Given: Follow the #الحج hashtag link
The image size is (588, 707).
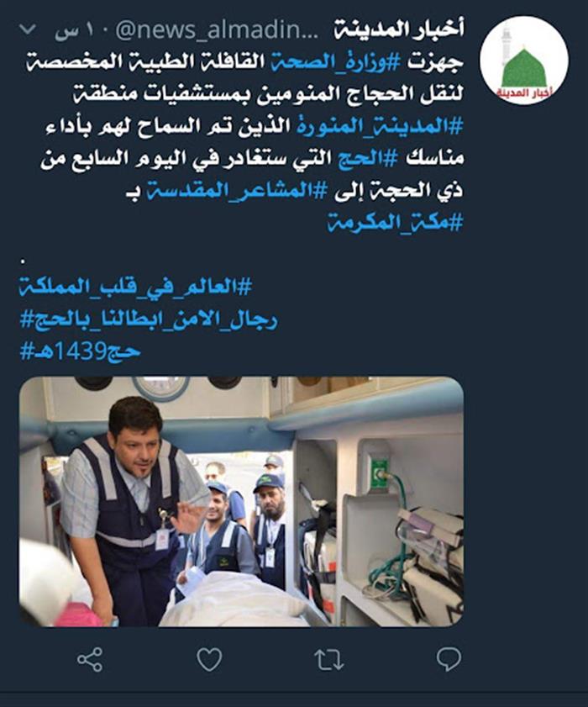Looking at the screenshot, I should [368, 158].
